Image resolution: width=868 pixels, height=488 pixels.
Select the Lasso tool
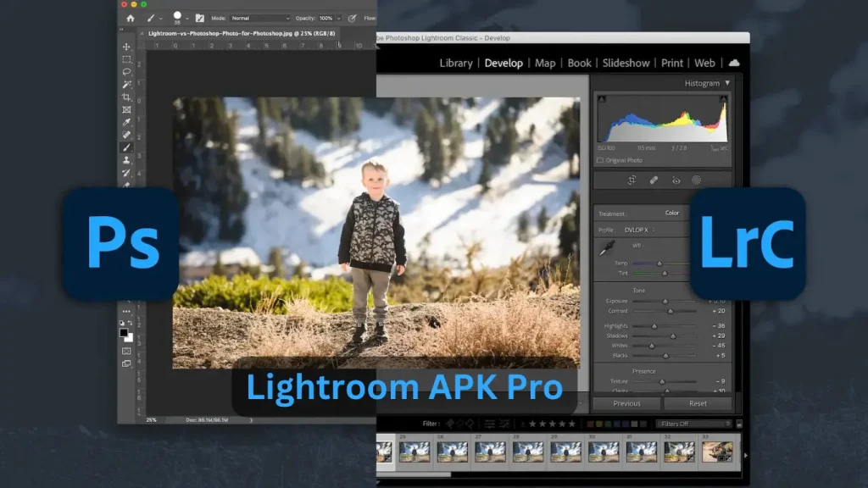click(x=127, y=72)
